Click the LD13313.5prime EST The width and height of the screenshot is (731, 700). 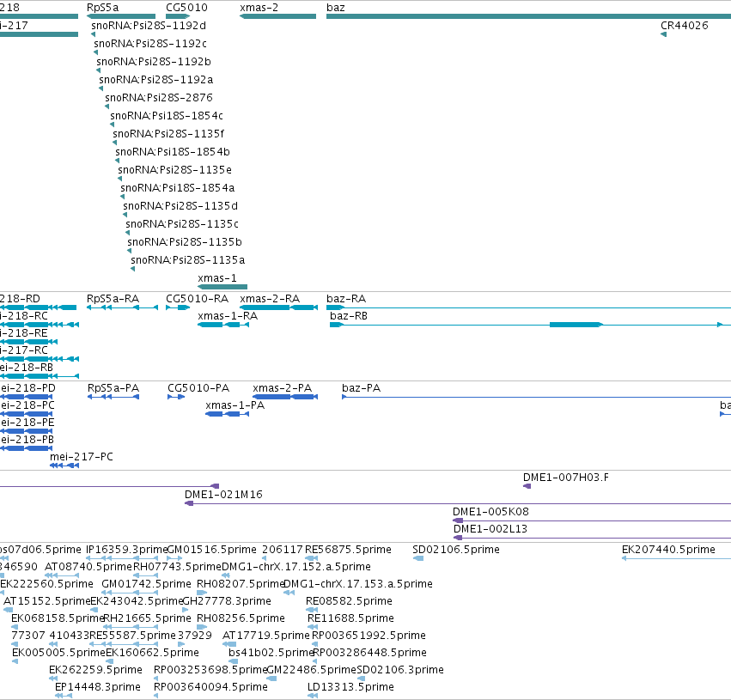coord(313,696)
